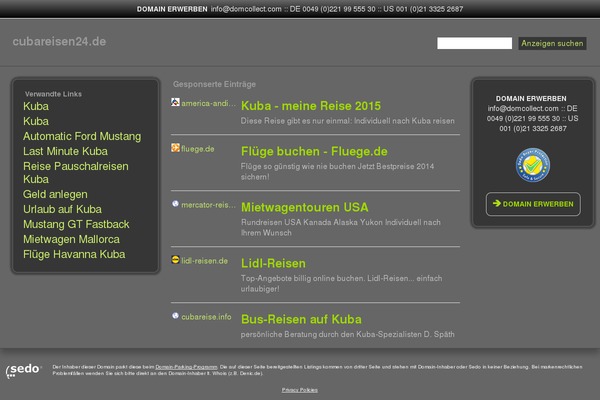Open the first Kuba related link
600x400 pixels.
click(36, 106)
